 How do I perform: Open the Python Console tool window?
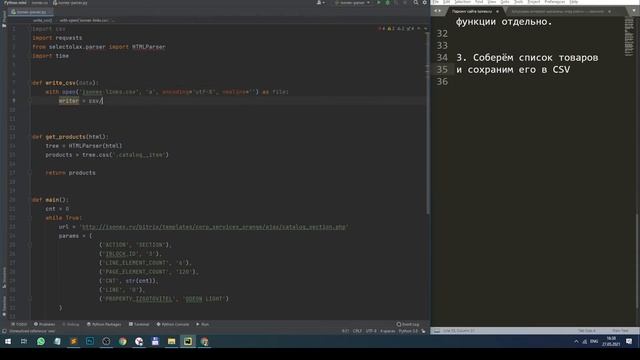(173, 324)
